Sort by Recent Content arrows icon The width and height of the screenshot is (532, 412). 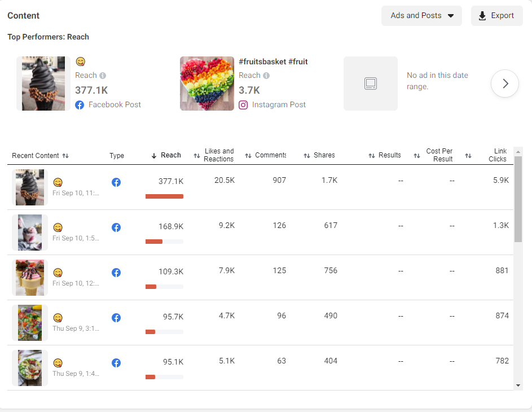(x=65, y=156)
